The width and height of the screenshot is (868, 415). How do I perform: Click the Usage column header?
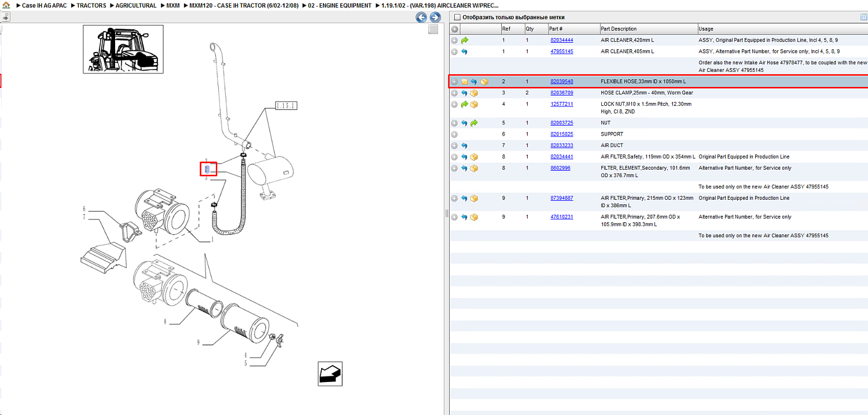tap(783, 29)
